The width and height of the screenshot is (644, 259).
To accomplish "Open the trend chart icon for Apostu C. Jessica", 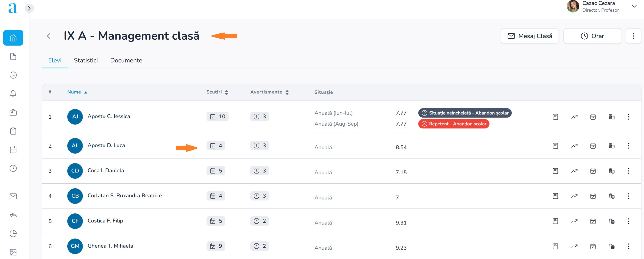I will (574, 117).
